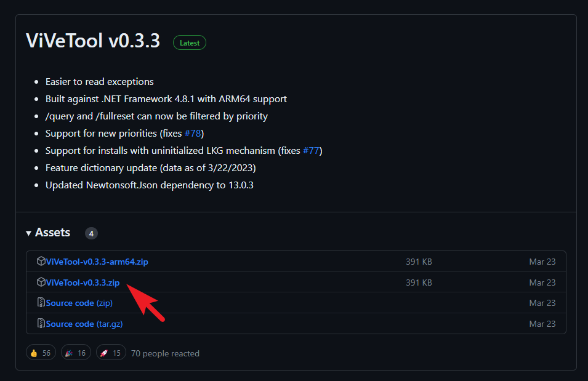This screenshot has width=588, height=381.
Task: Click the Latest release badge
Action: (189, 42)
